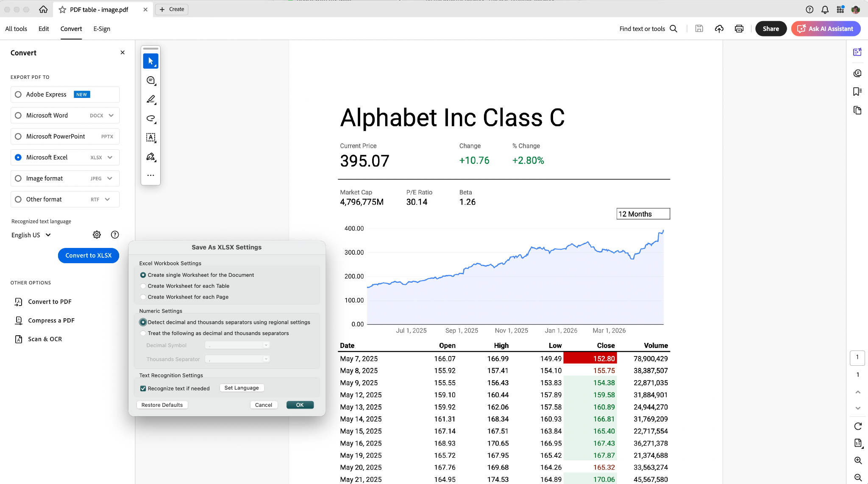Image resolution: width=868 pixels, height=484 pixels.
Task: Switch to the Edit tab
Action: point(44,29)
